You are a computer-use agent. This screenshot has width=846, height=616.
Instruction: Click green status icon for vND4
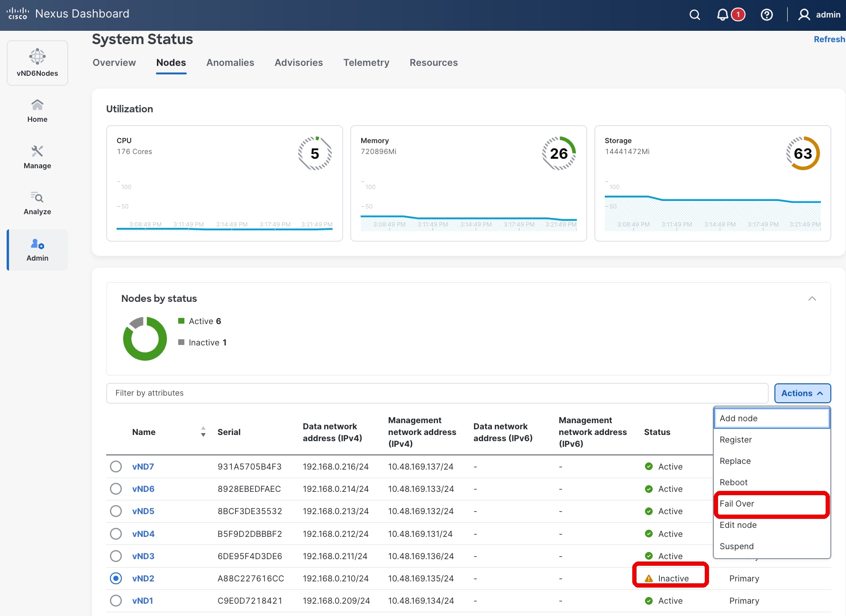coord(649,534)
